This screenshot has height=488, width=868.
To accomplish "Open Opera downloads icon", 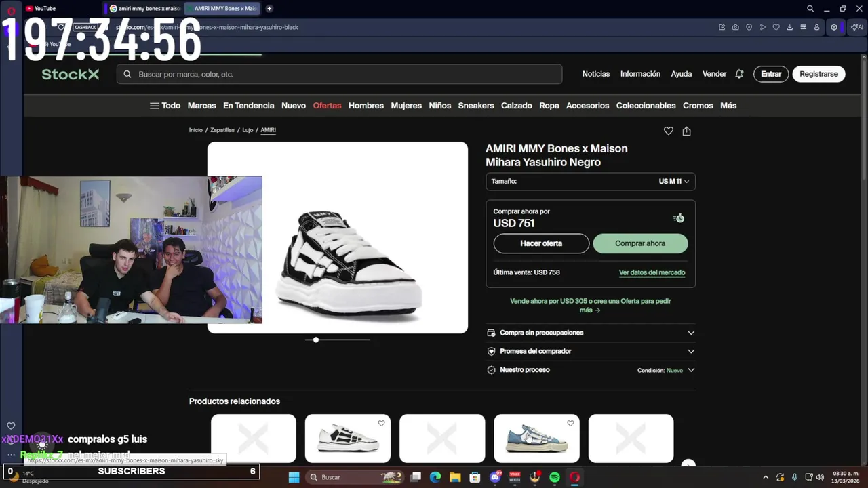I will (x=790, y=27).
